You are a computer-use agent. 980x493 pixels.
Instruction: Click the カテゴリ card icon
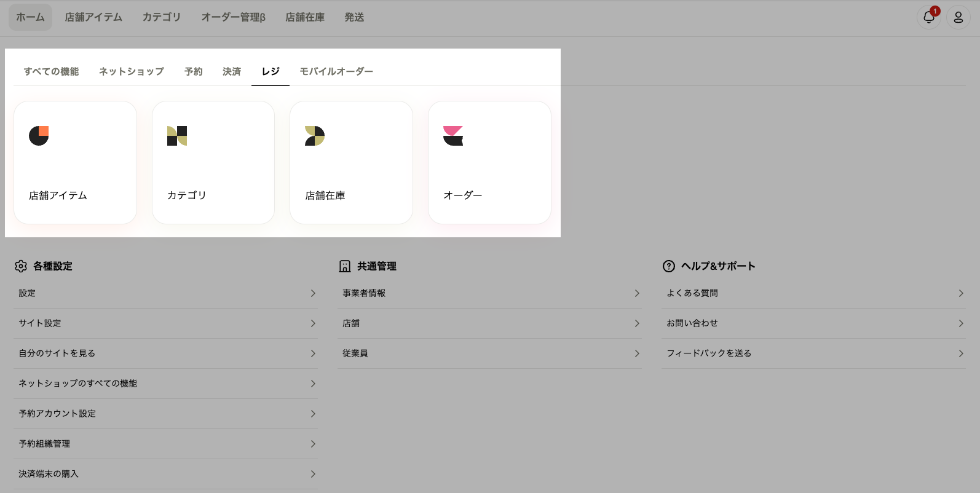[177, 136]
